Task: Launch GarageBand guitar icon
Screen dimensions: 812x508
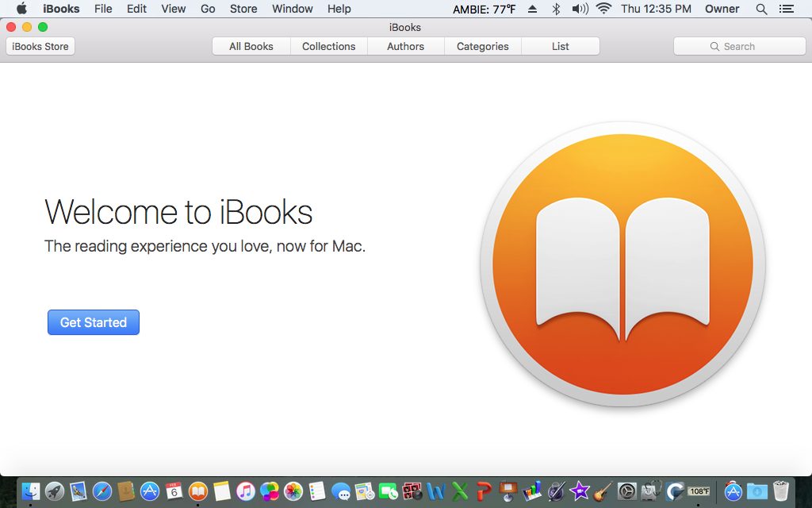Action: [603, 491]
